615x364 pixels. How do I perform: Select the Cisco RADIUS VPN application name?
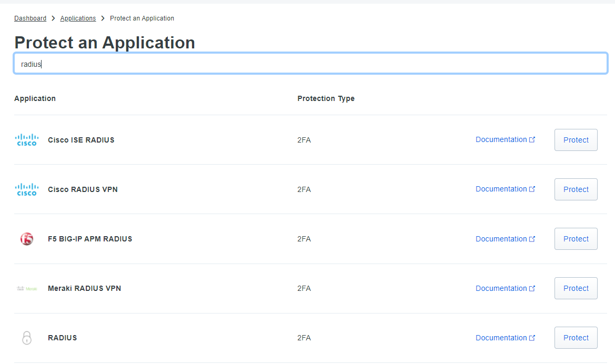[83, 189]
